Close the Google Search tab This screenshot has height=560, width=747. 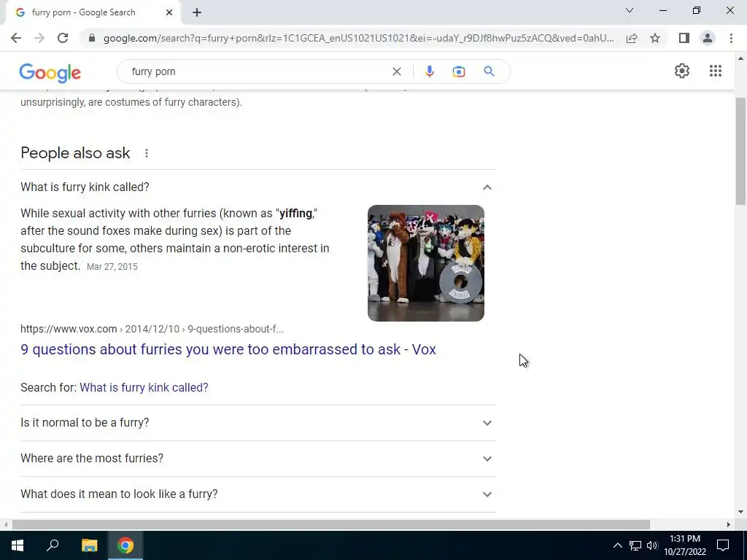[x=169, y=13]
